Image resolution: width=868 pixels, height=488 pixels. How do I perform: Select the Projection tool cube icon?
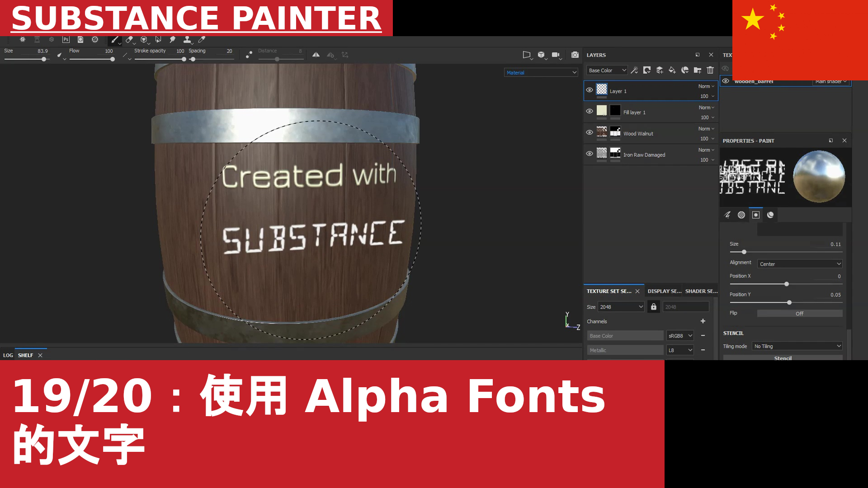point(144,40)
